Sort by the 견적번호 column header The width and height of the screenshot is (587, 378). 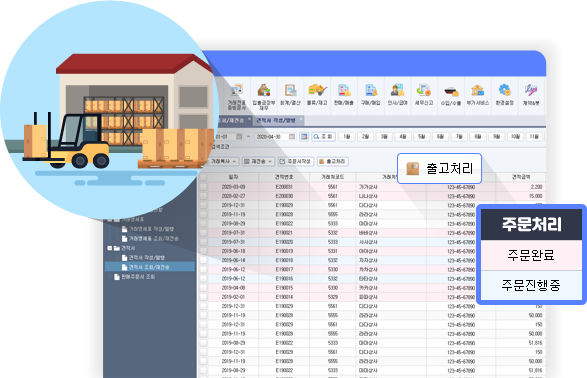coord(284,177)
